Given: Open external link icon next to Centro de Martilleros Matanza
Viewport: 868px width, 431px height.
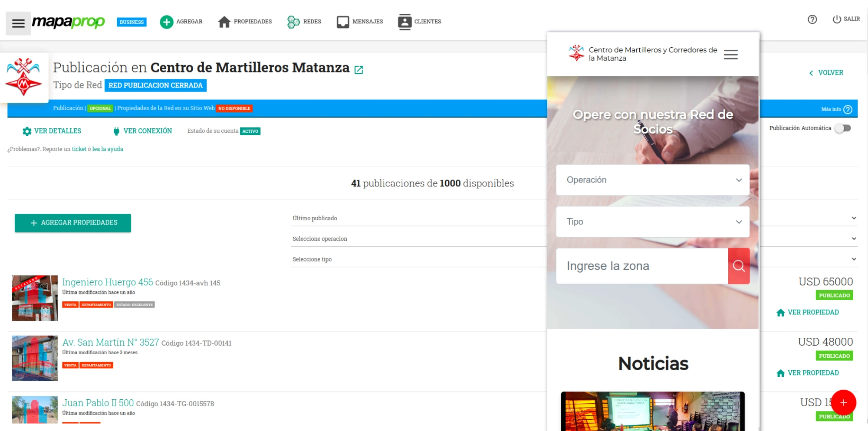Looking at the screenshot, I should click(x=359, y=70).
